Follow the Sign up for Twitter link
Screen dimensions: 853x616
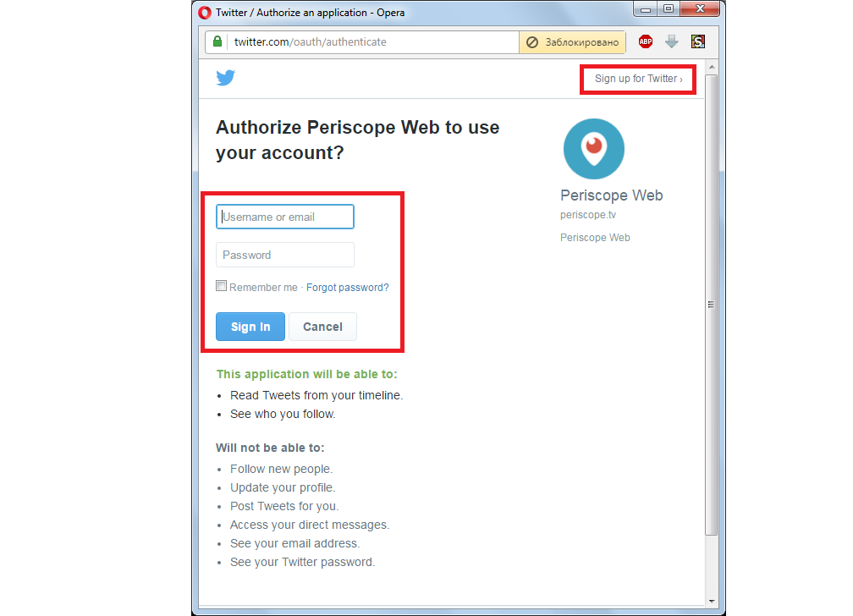click(x=638, y=79)
